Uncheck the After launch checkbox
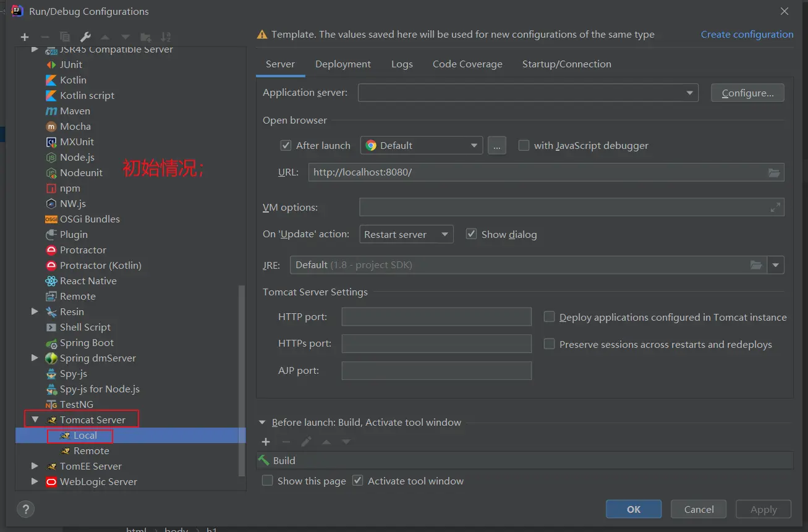808x532 pixels. (286, 146)
